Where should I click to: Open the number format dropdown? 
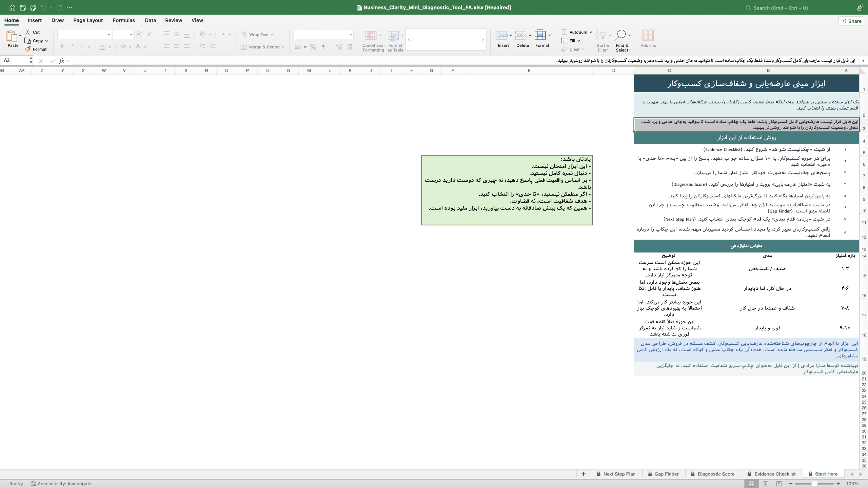(350, 35)
